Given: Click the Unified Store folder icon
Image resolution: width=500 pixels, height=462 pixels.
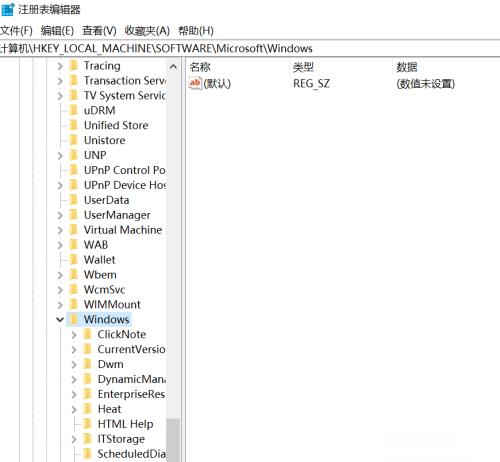Looking at the screenshot, I should click(x=74, y=125).
